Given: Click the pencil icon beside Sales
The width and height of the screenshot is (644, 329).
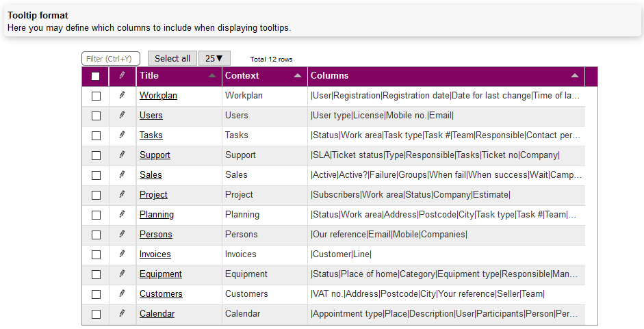Looking at the screenshot, I should coord(122,175).
